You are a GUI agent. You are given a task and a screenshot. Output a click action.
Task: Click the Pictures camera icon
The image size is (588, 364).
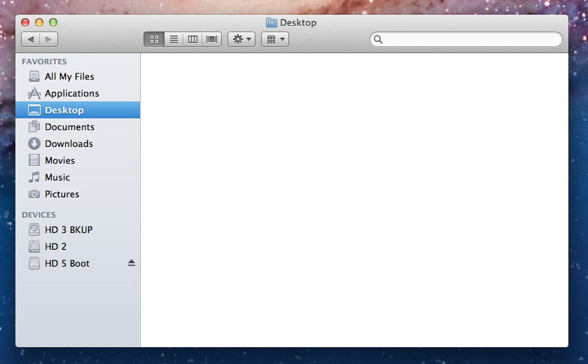tap(34, 194)
